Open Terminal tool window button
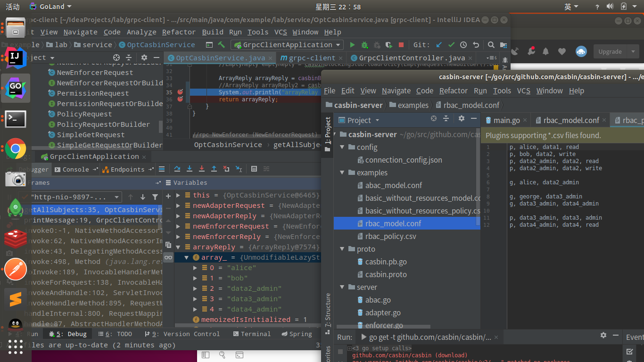The image size is (644, 362). coord(252,334)
